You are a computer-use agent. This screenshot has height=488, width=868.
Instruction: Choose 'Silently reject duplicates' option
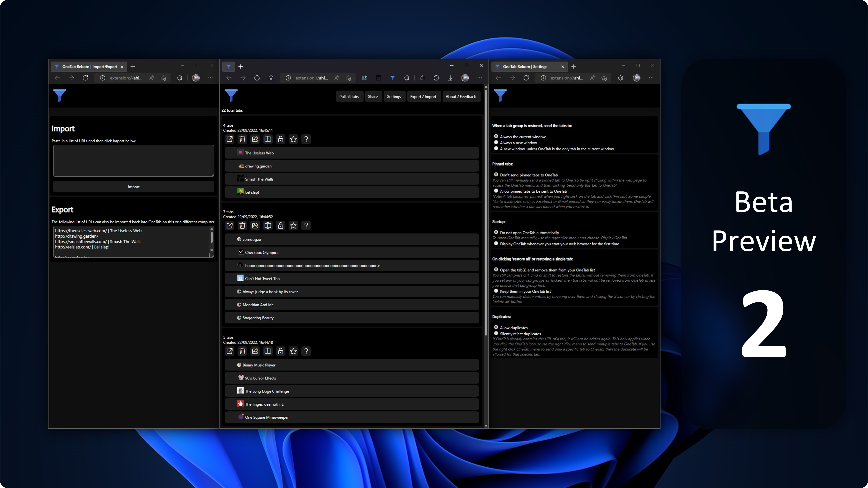[x=496, y=333]
